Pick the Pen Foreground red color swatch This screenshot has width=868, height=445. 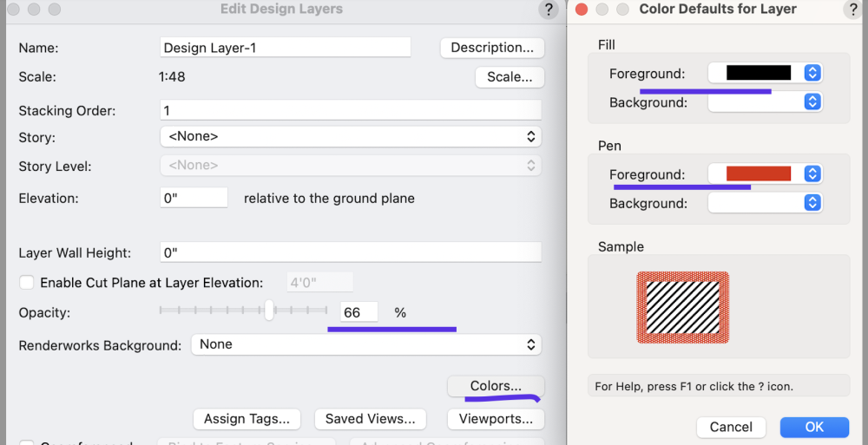point(758,174)
